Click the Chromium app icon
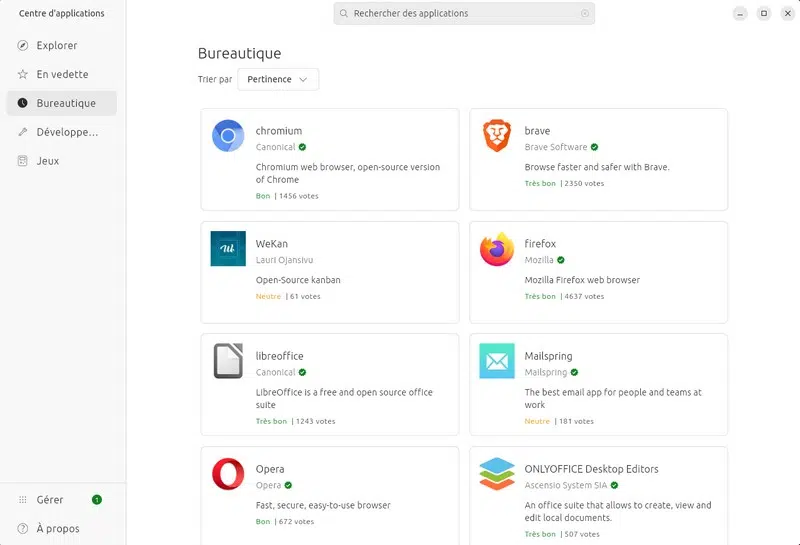 click(x=228, y=136)
